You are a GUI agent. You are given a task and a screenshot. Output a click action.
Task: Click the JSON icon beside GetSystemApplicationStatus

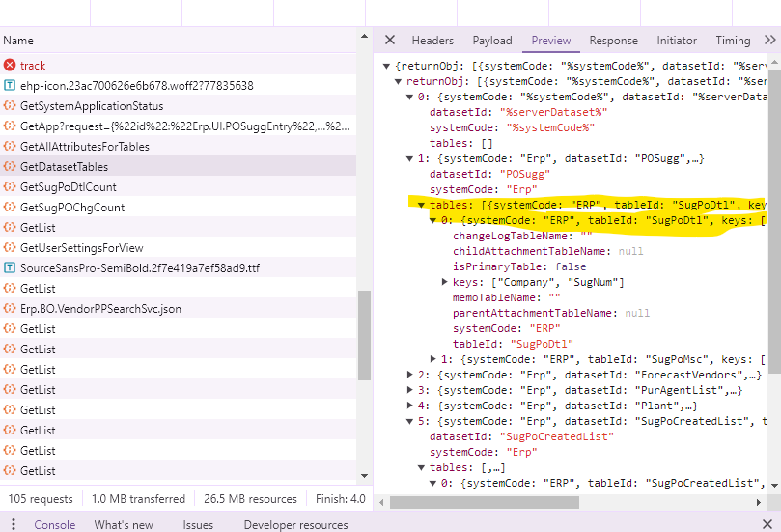(x=10, y=105)
